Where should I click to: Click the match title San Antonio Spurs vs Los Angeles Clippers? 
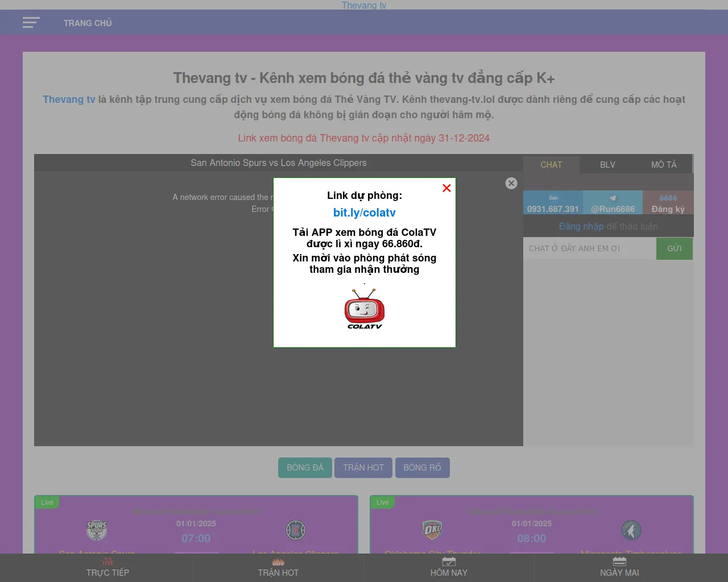click(279, 163)
